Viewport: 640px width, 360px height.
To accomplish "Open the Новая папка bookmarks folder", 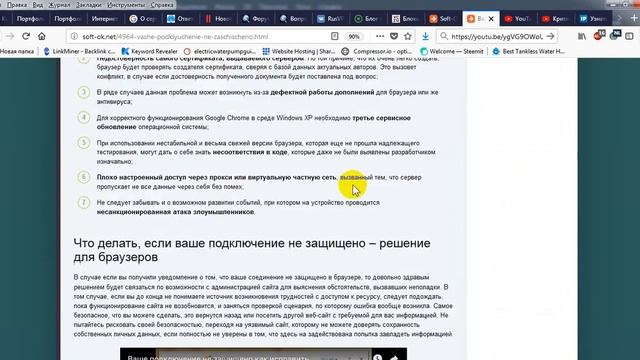I will [x=17, y=51].
